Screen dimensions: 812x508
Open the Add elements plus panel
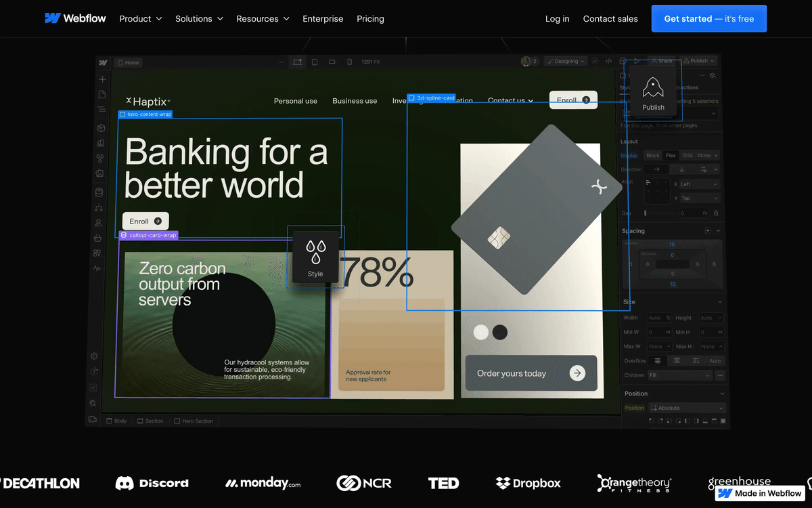[103, 79]
